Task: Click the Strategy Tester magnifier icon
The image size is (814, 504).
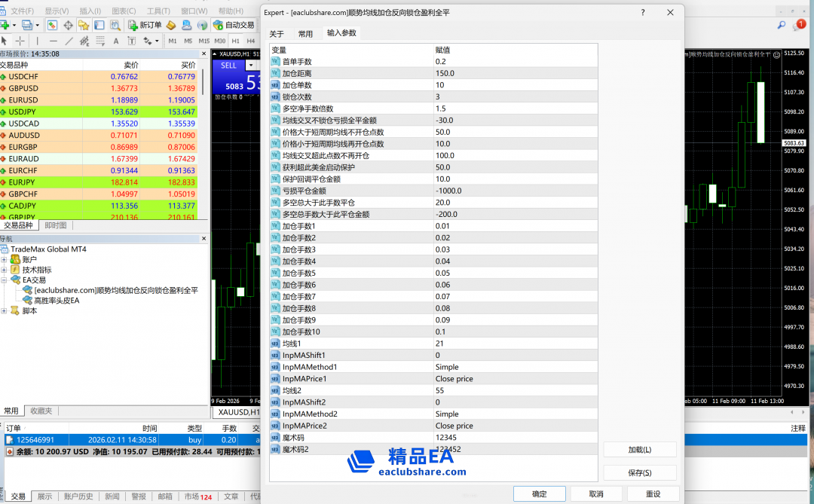Action: (x=113, y=25)
